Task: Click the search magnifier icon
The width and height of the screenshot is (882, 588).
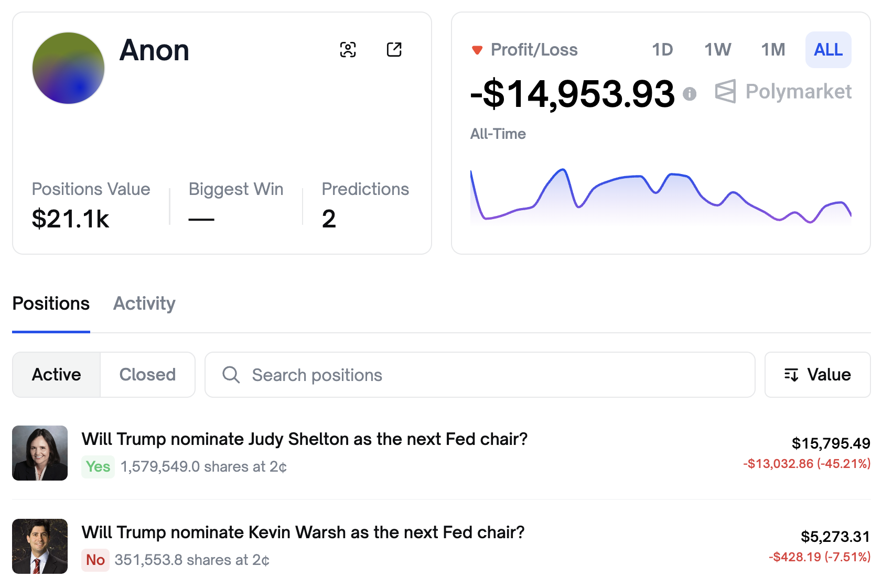Action: pos(231,375)
